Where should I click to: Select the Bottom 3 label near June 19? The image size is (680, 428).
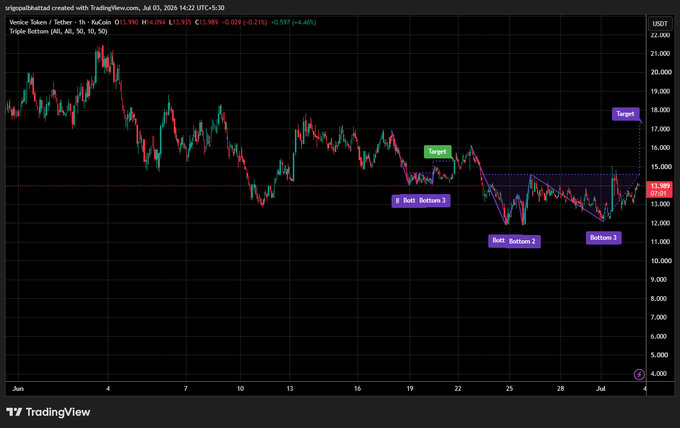click(432, 200)
